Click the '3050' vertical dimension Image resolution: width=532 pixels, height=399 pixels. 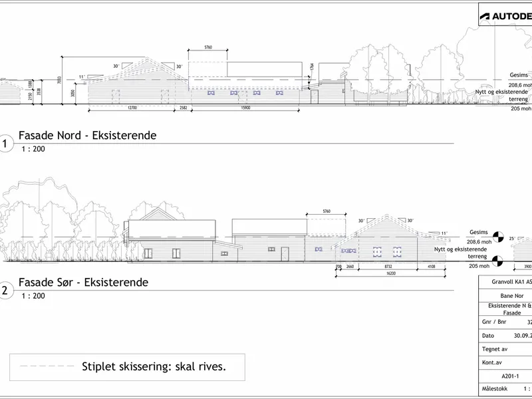72,93
